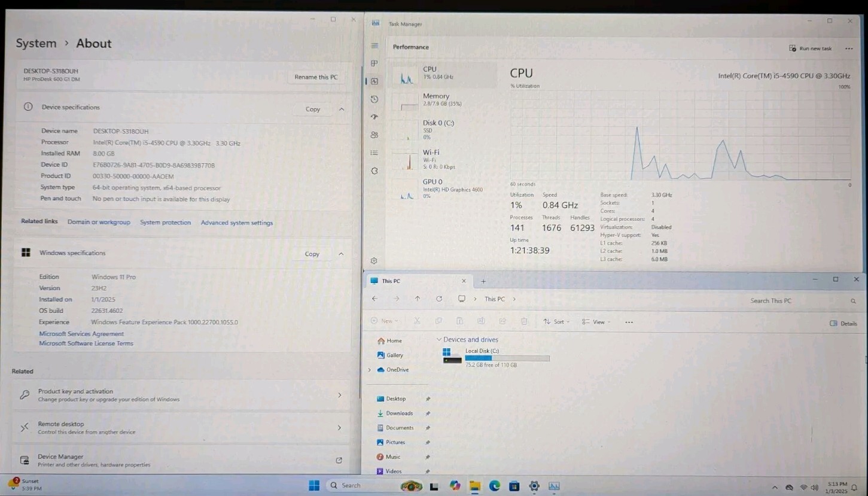Viewport: 868px width, 496px height.
Task: Open Copilot from the taskbar
Action: pos(455,486)
